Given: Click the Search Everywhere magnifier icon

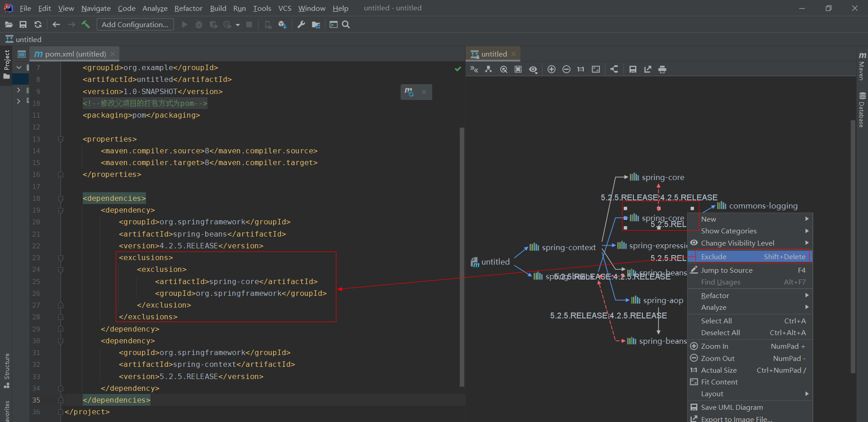Looking at the screenshot, I should 346,24.
